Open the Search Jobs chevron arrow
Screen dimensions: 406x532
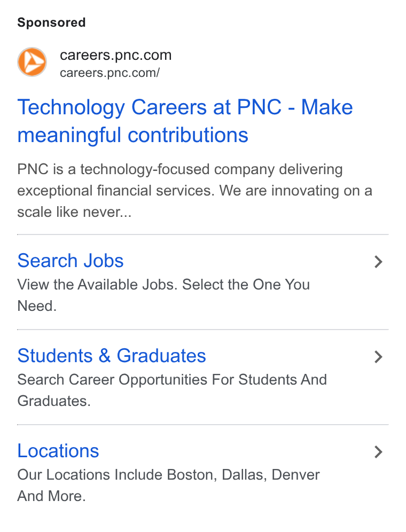pos(378,262)
